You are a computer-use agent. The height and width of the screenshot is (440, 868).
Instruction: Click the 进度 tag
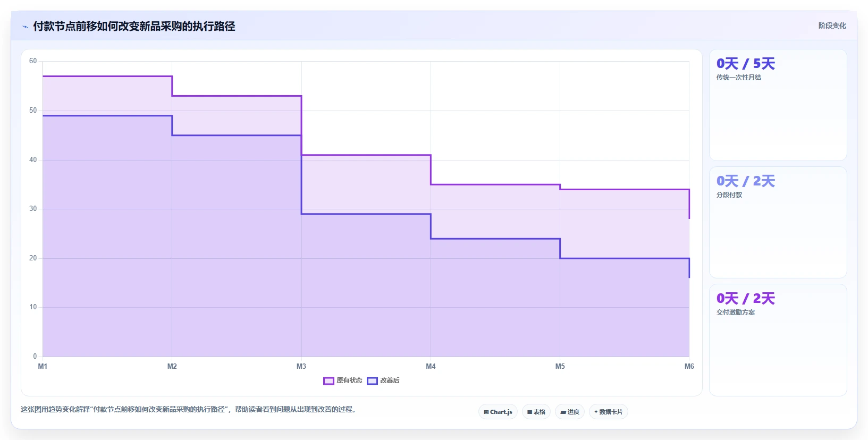570,412
